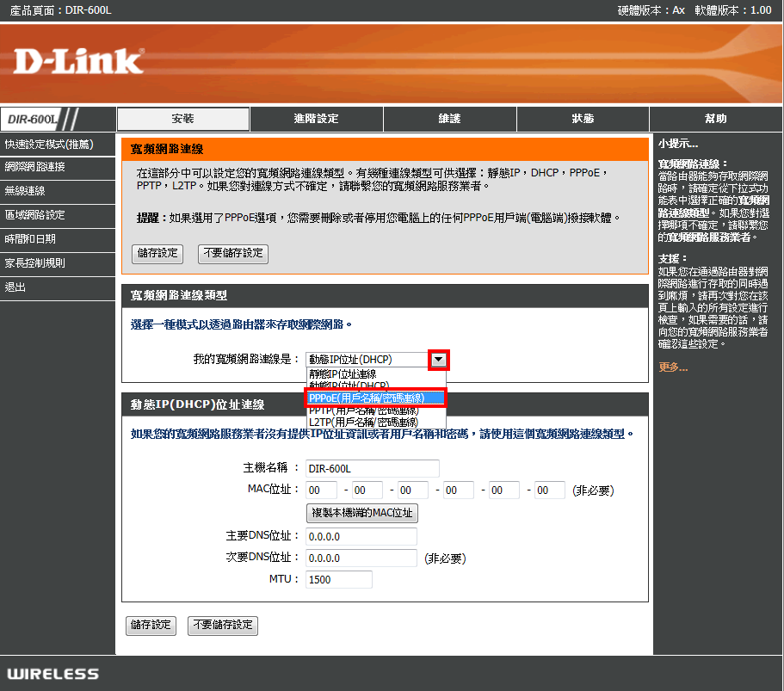This screenshot has width=784, height=691.
Task: Click the fifth MAC位址 octet field
Action: tap(504, 490)
